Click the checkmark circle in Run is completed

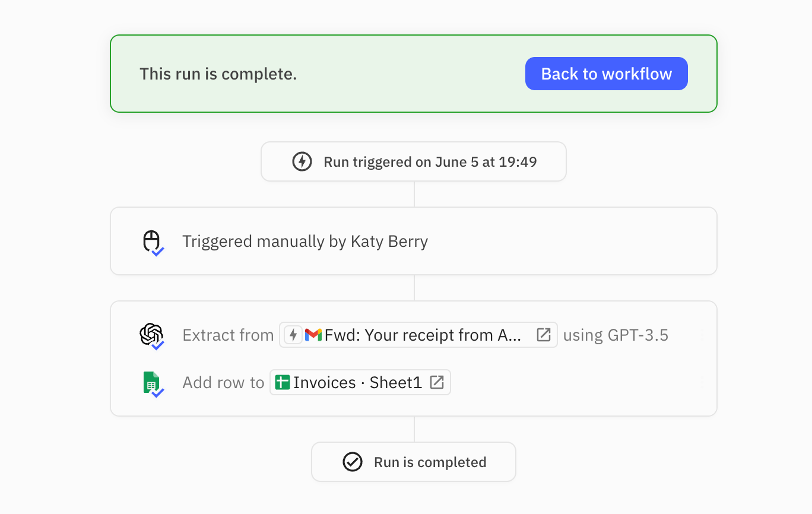[353, 462]
